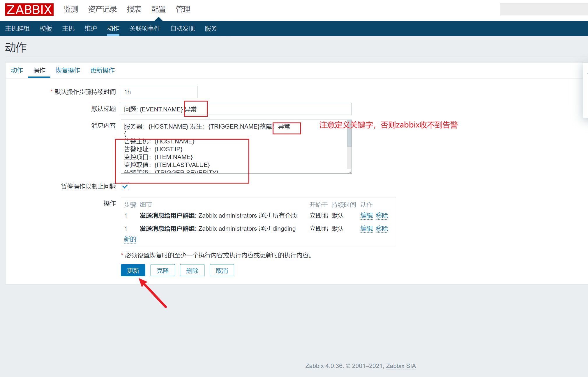The image size is (588, 377).
Task: Click the 取消 button
Action: [222, 270]
